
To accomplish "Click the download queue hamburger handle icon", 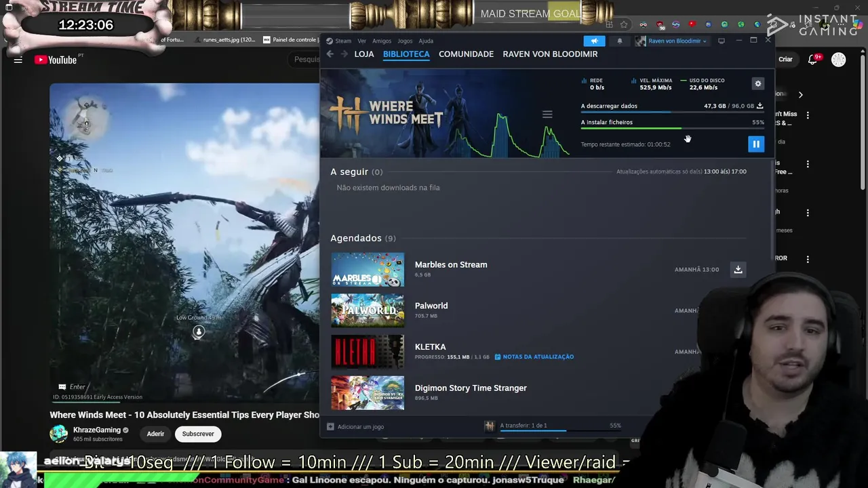I will (547, 115).
